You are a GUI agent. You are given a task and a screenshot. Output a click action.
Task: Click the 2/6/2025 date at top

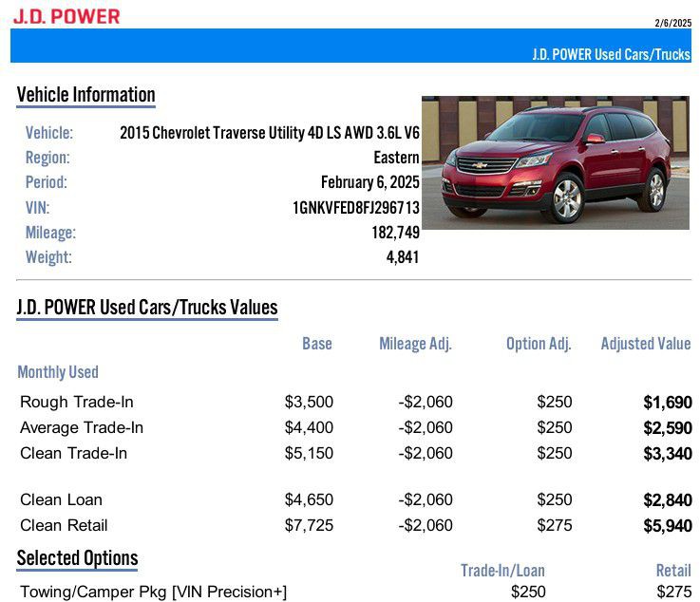point(673,23)
